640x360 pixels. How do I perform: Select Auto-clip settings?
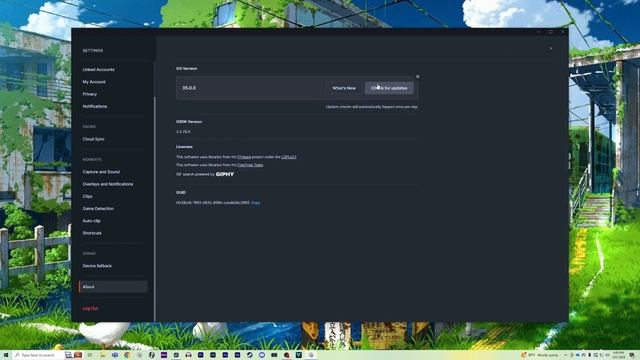(91, 221)
